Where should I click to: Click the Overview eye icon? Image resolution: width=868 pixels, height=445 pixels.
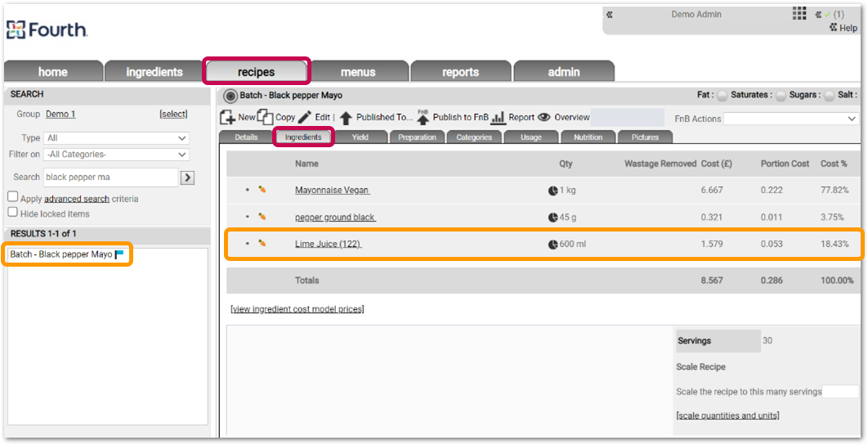pyautogui.click(x=544, y=117)
